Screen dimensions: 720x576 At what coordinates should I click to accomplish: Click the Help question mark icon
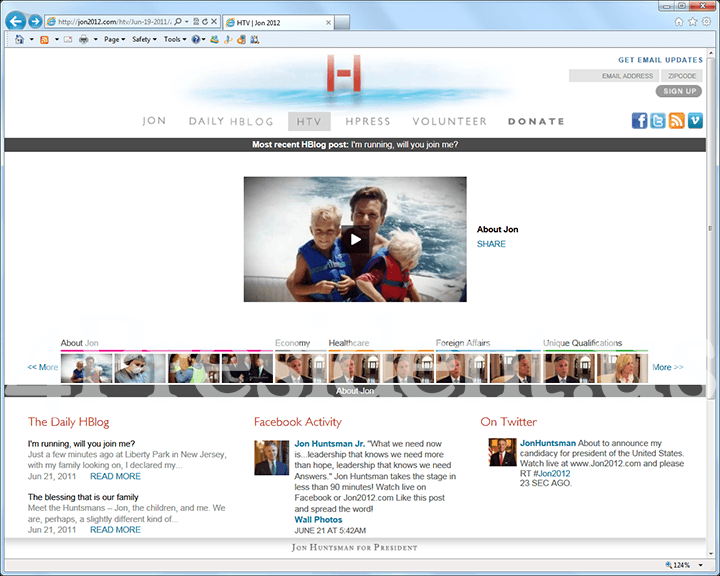(196, 40)
